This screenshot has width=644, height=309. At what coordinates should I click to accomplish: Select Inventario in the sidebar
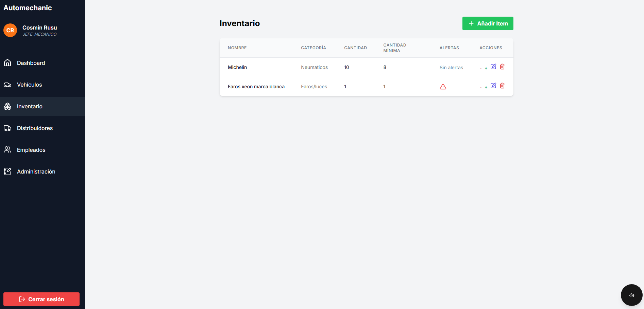pyautogui.click(x=30, y=106)
